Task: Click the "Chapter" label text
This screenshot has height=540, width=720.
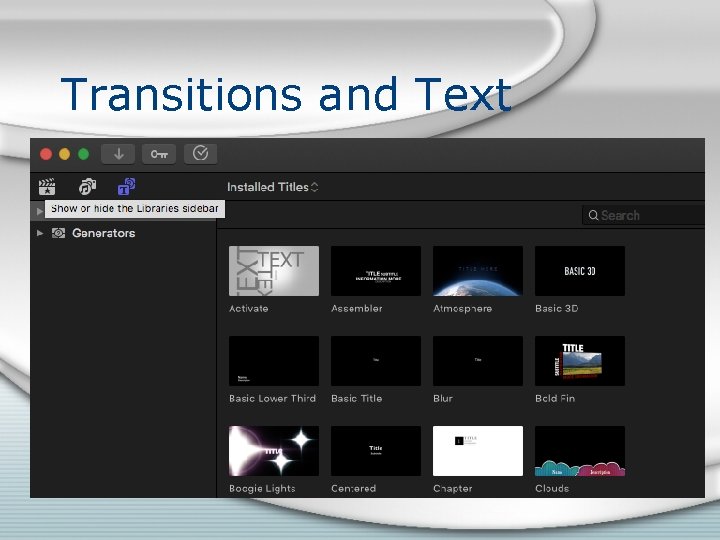Action: tap(452, 489)
